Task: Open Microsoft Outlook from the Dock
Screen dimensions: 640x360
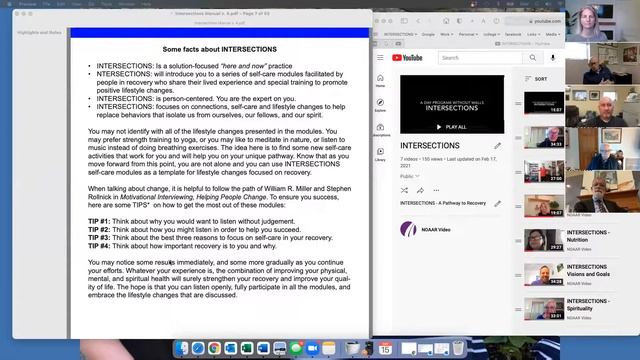Action: pos(231,348)
